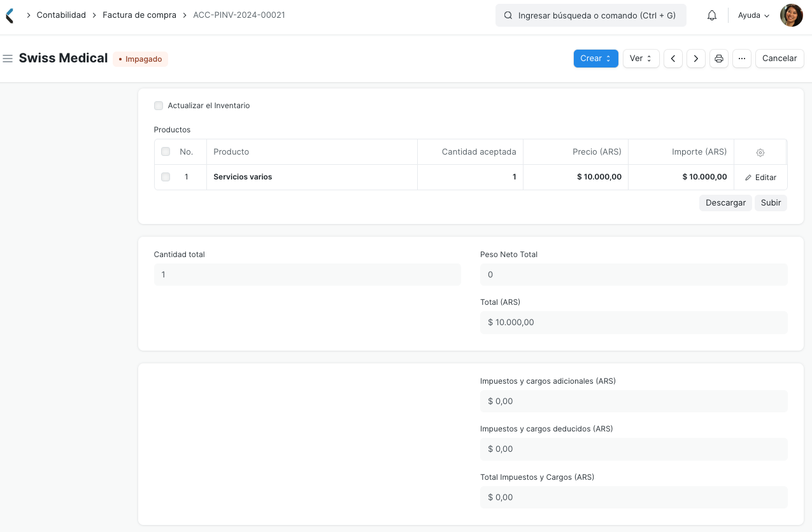Click the Cantidad total field
Screen dimensions: 812x532
coord(307,275)
